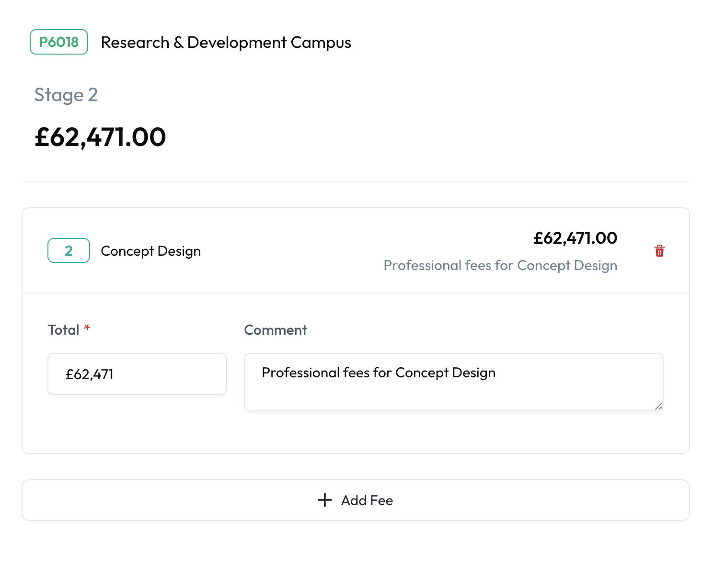Click the Total field label

pos(63,330)
